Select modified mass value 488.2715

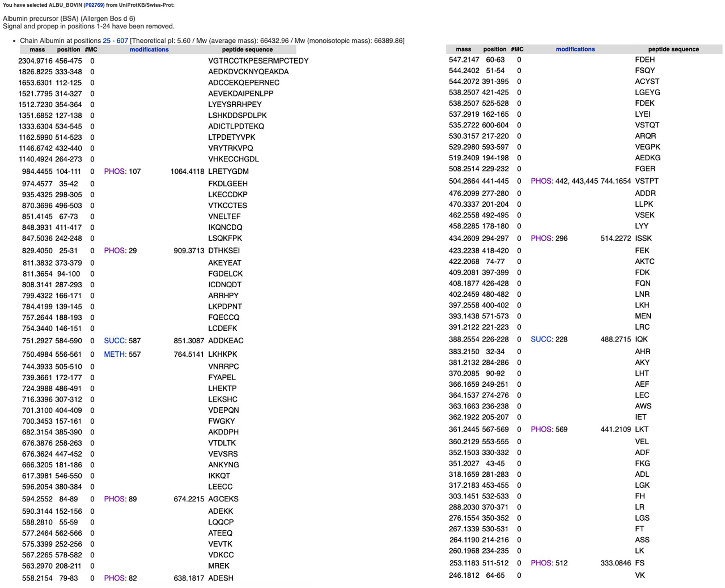(616, 339)
